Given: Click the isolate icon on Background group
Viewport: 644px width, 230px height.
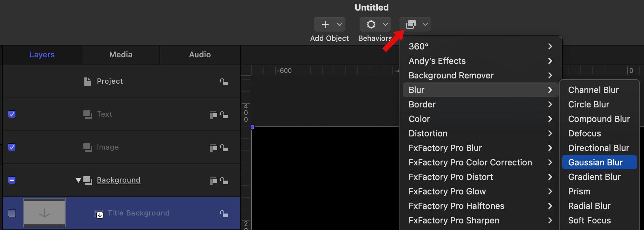Looking at the screenshot, I should click(213, 181).
